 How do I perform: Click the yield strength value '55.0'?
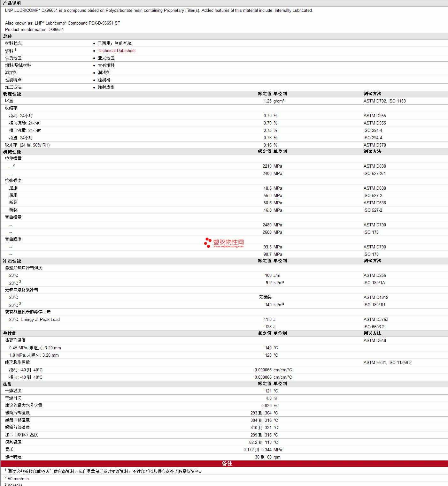point(267,195)
